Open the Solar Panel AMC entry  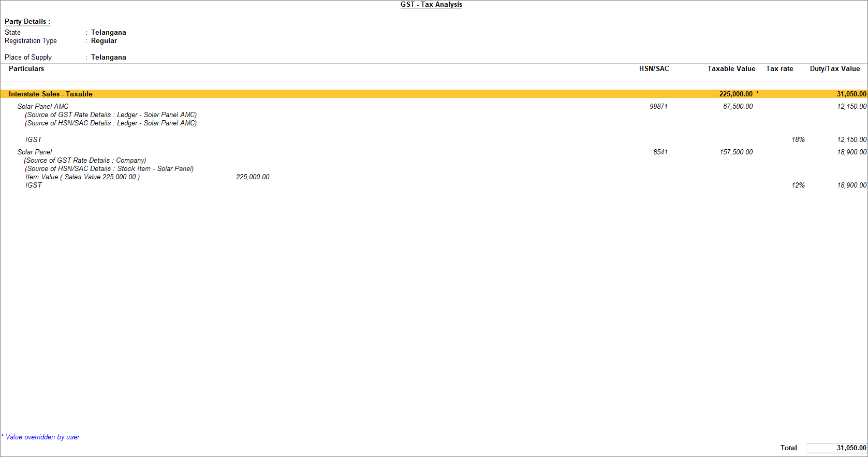coord(43,106)
